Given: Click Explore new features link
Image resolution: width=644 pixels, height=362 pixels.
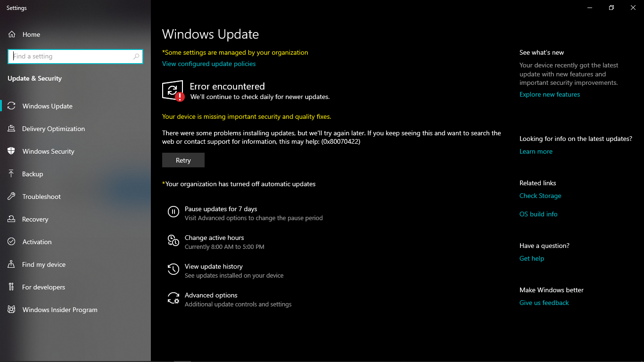Looking at the screenshot, I should [x=550, y=94].
